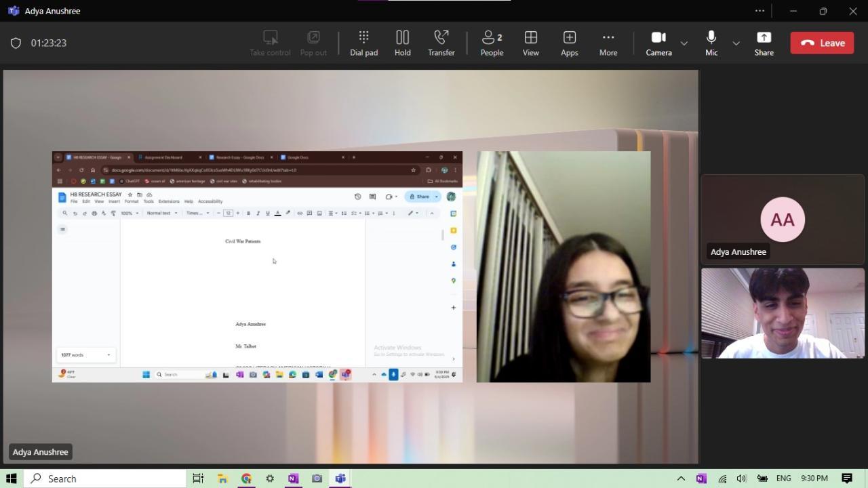Open the Apps panel

(569, 43)
